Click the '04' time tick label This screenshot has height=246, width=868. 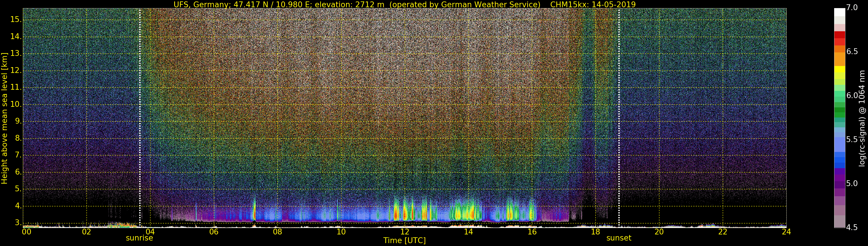pos(150,232)
